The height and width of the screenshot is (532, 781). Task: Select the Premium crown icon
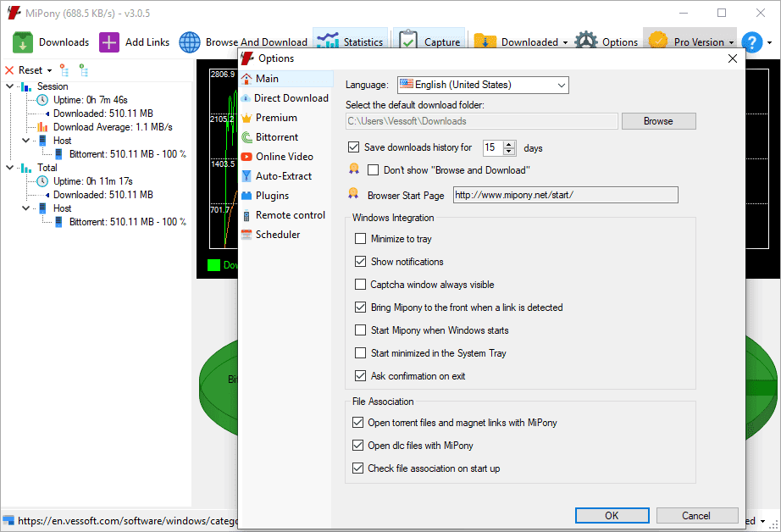click(x=246, y=118)
